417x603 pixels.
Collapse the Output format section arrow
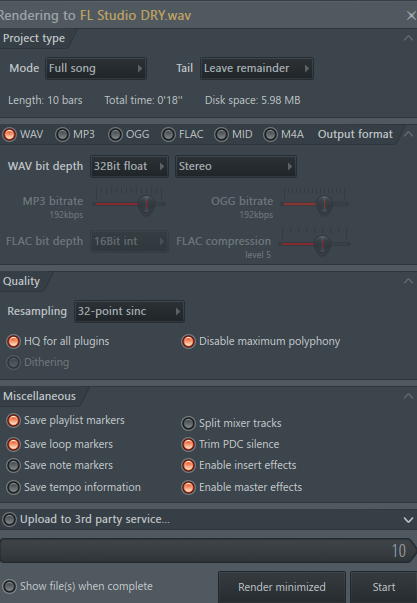point(408,134)
